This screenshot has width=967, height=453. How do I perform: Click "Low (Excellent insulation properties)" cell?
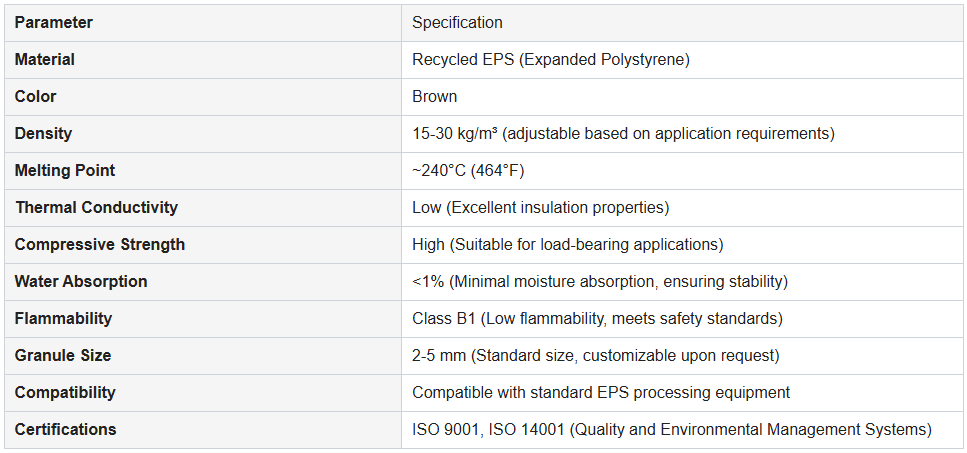coord(540,207)
